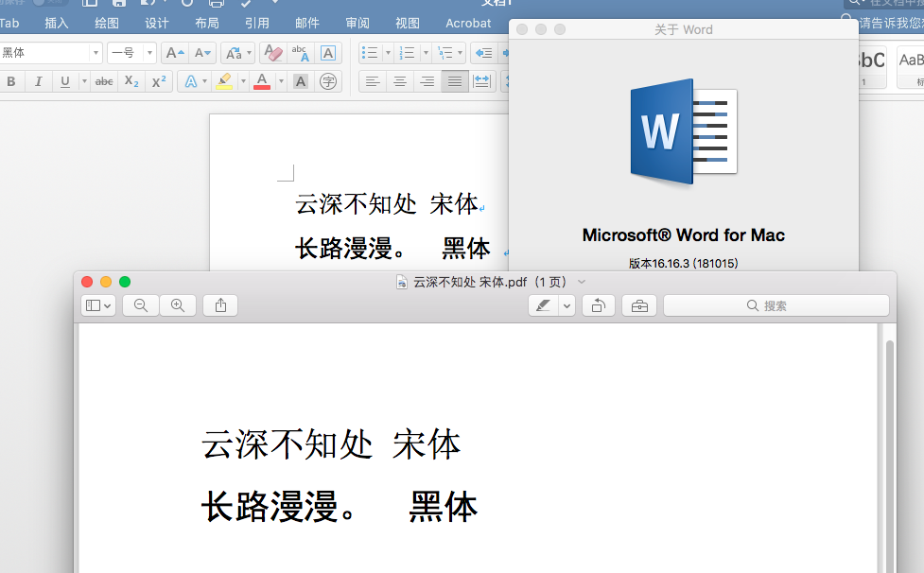Click the Share button in Preview
Screen dimensions: 924x573
[220, 305]
